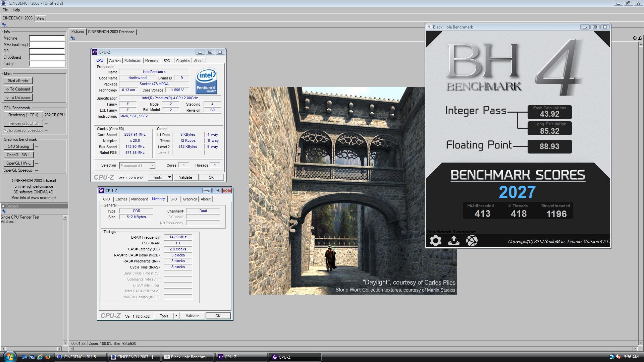Viewport: 644px width, 362px height.
Task: Click the pin icon in Console panel
Action: pos(4,212)
